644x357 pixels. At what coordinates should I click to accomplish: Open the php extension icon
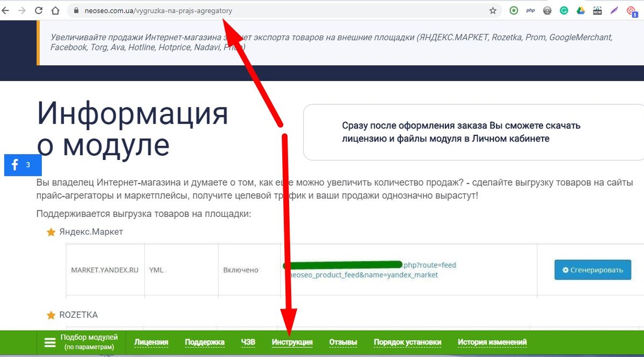[530, 10]
